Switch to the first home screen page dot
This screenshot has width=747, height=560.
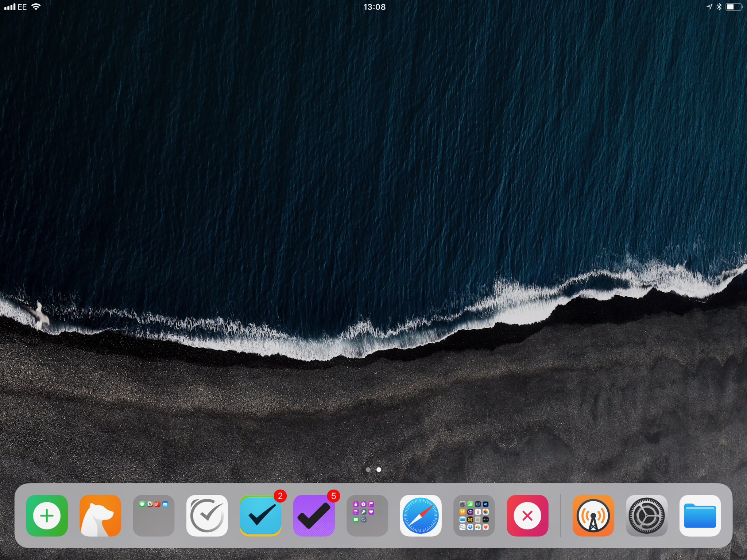coord(368,470)
